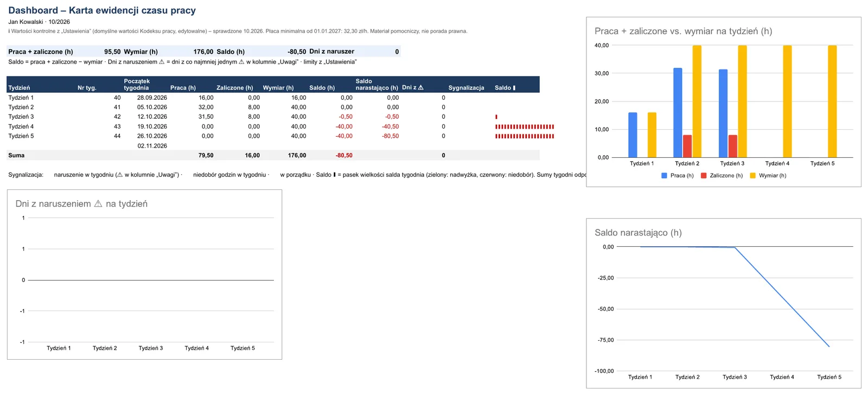This screenshot has height=395, width=868.
Task: Click week number 42 cell
Action: tap(117, 117)
